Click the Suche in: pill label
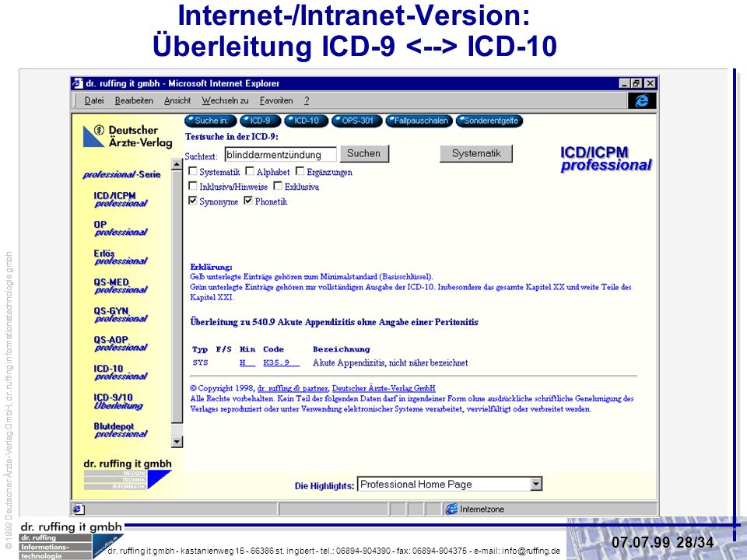Image resolution: width=747 pixels, height=560 pixels. coord(211,121)
